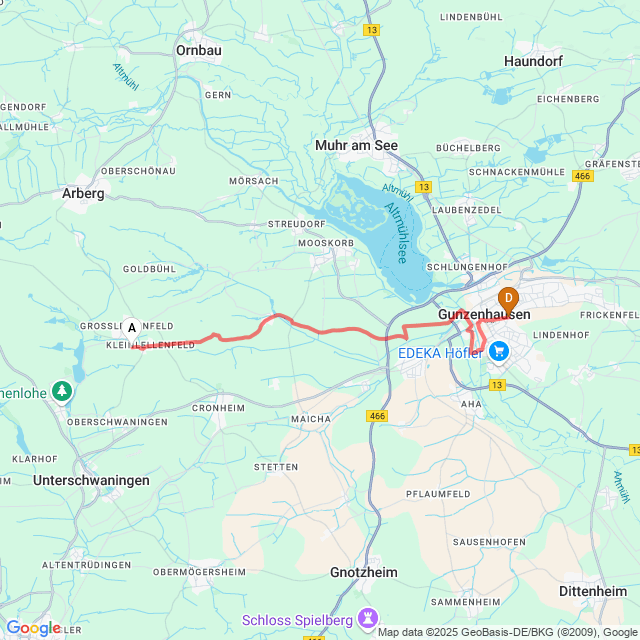
Task: Click the Haundorf town label
Action: pyautogui.click(x=533, y=61)
